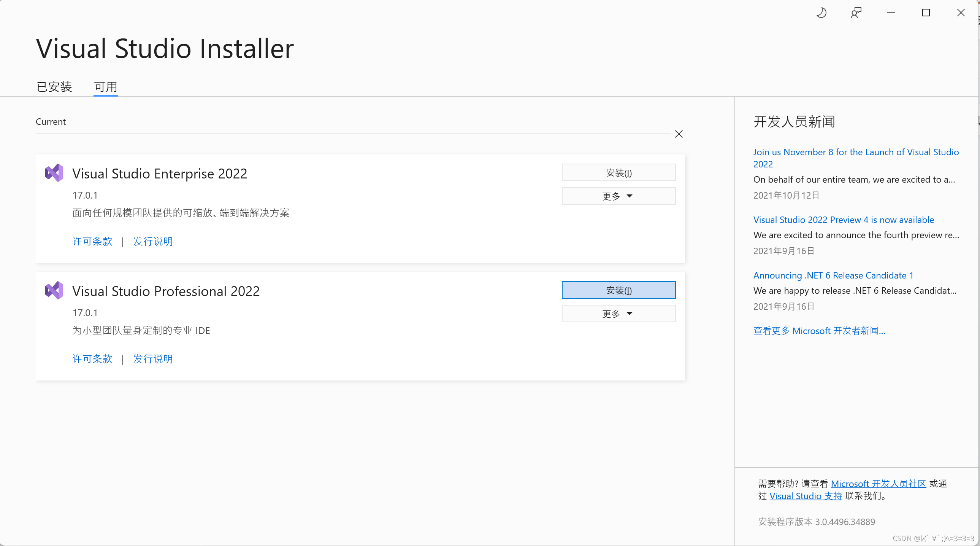
Task: Select the 可用 tab
Action: pyautogui.click(x=106, y=87)
